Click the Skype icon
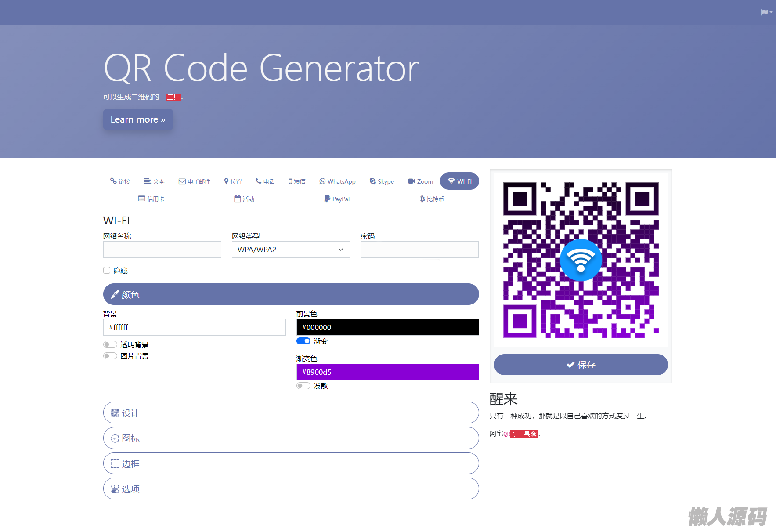This screenshot has width=776, height=532. (373, 181)
